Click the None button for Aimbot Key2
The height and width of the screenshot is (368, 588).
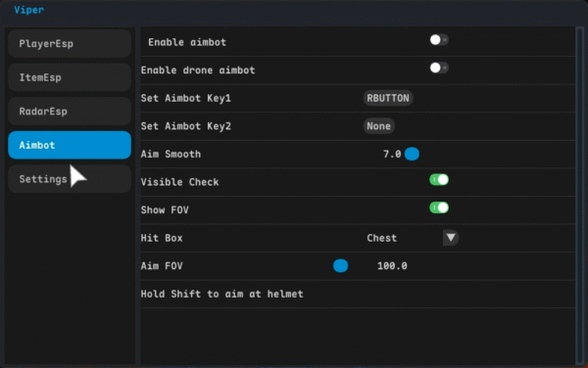(x=378, y=126)
